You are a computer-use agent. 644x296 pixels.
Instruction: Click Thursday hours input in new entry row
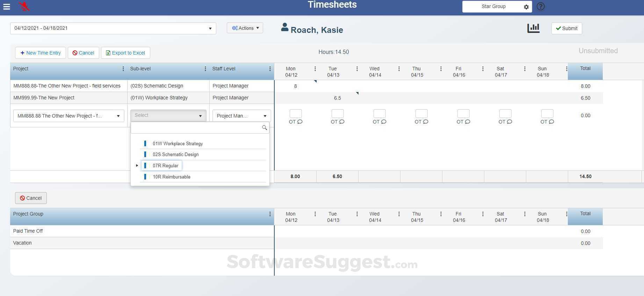pos(421,113)
